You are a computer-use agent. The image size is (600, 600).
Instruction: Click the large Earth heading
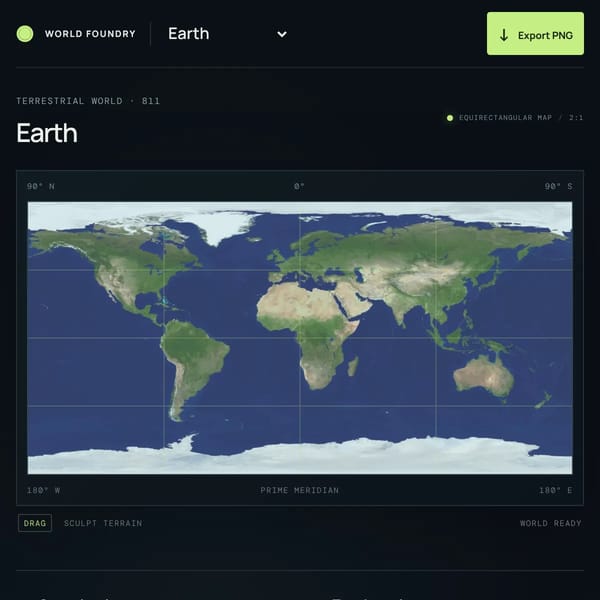(47, 133)
